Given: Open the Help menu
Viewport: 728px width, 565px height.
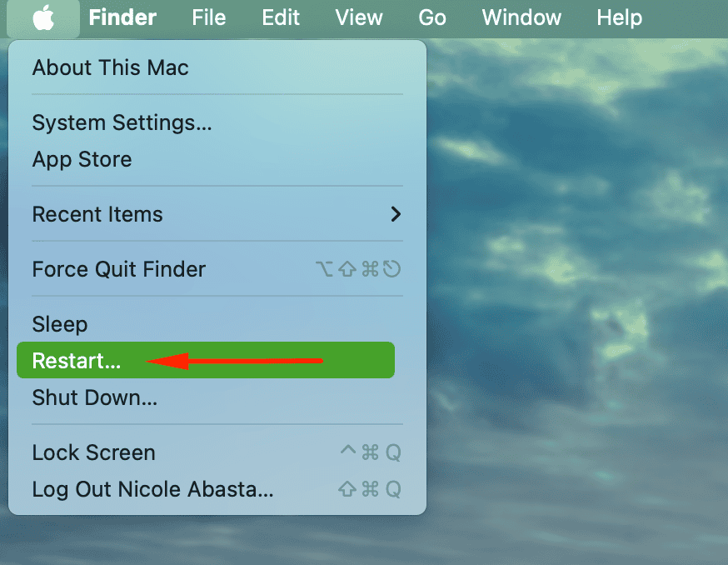Looking at the screenshot, I should click(621, 17).
